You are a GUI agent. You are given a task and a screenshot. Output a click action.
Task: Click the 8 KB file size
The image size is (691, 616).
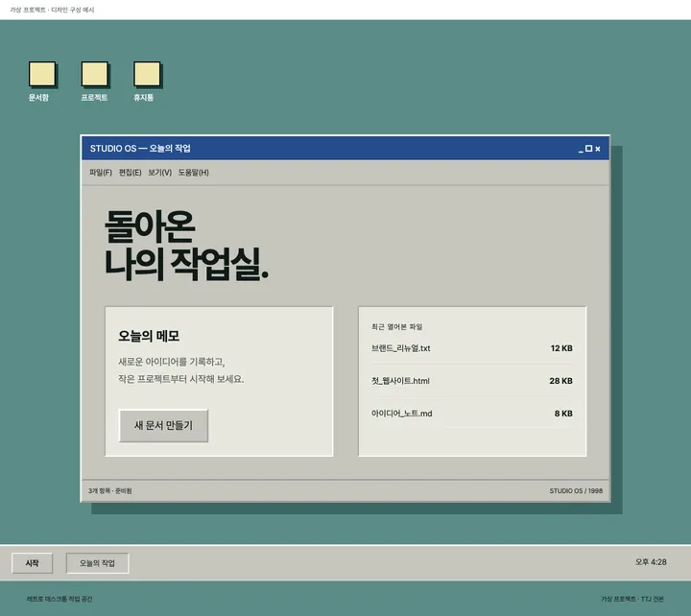point(563,414)
